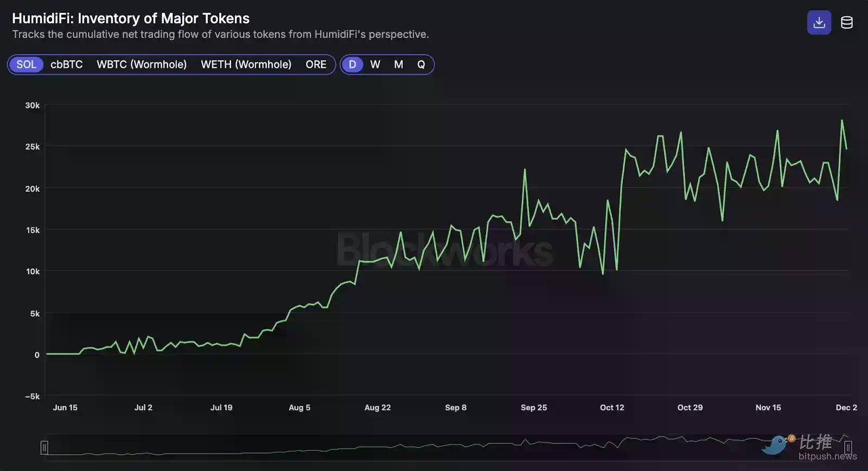Screen dimensions: 868x471
Task: Select the ORE token tab
Action: pyautogui.click(x=316, y=64)
